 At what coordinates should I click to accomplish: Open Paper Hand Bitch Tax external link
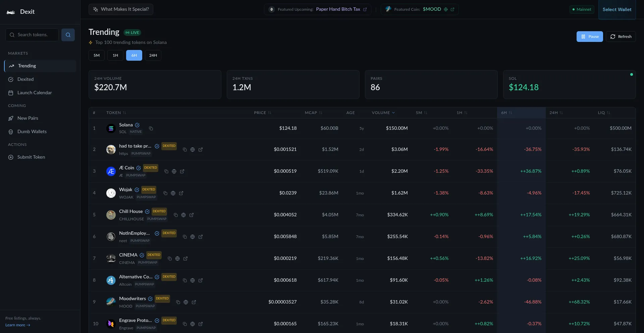pyautogui.click(x=365, y=9)
